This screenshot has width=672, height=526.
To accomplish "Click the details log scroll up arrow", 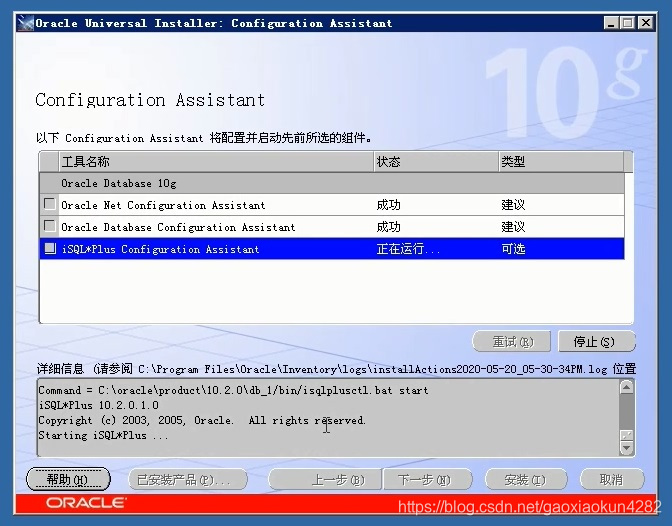I will click(x=627, y=387).
